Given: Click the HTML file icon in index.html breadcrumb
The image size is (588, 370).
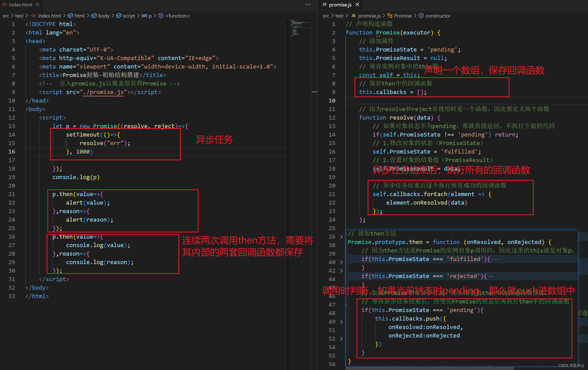Looking at the screenshot, I should tap(33, 16).
